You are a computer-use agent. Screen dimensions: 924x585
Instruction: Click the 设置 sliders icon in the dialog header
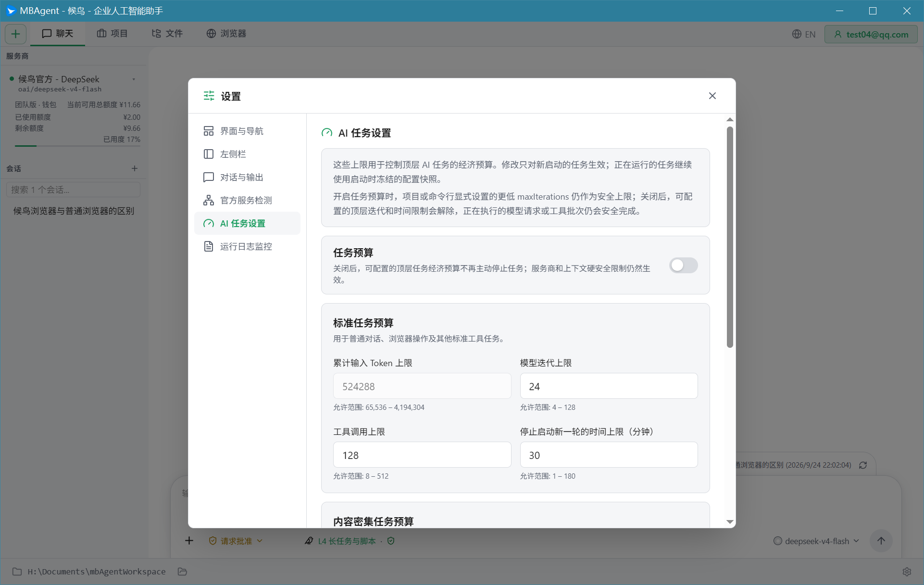(x=209, y=96)
